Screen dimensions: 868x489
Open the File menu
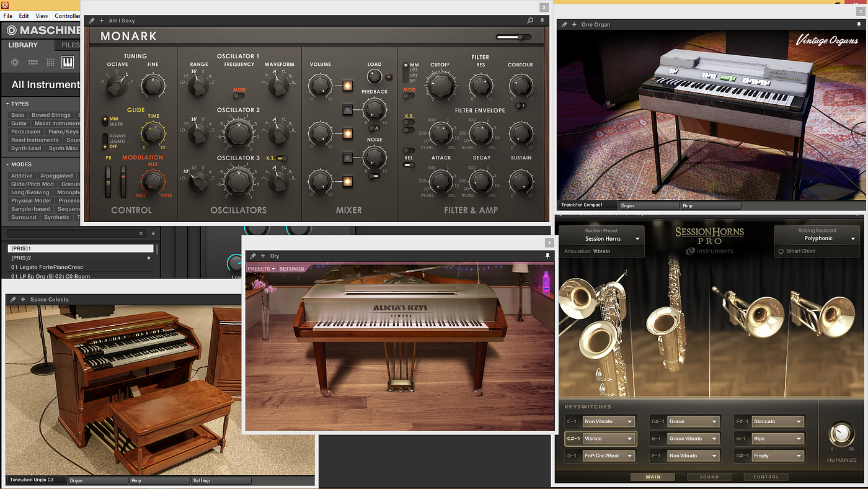pos(8,16)
